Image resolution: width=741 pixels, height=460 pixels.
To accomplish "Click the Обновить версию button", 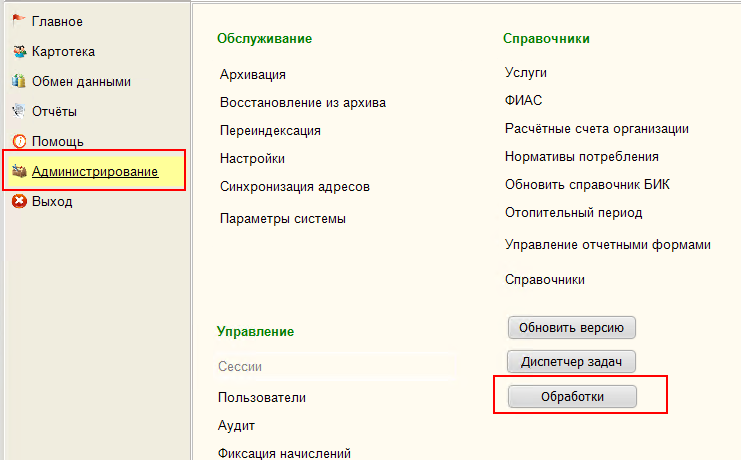I will [572, 328].
